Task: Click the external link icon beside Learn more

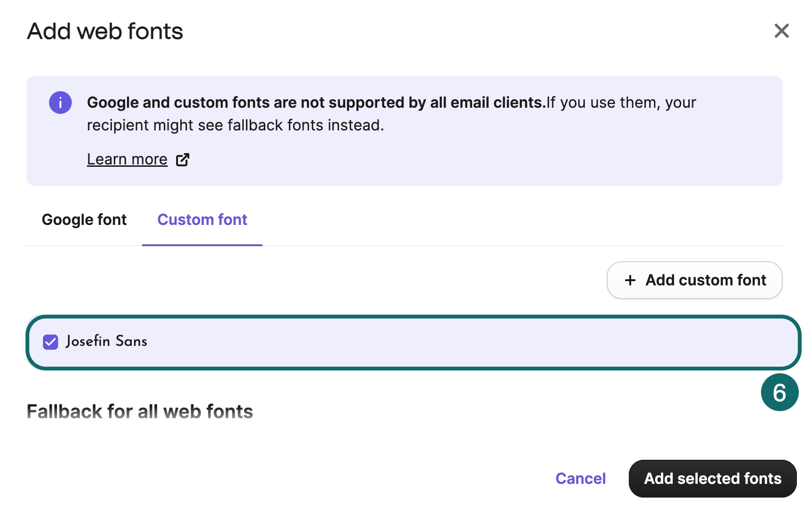Action: click(182, 160)
